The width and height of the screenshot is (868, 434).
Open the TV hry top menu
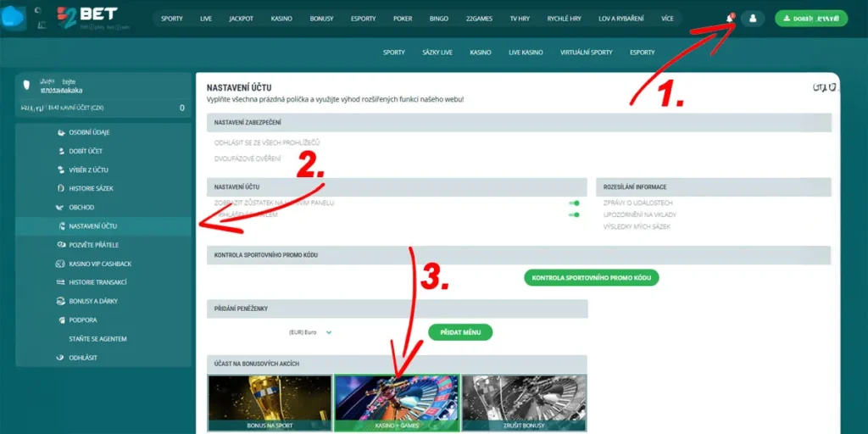click(x=520, y=19)
